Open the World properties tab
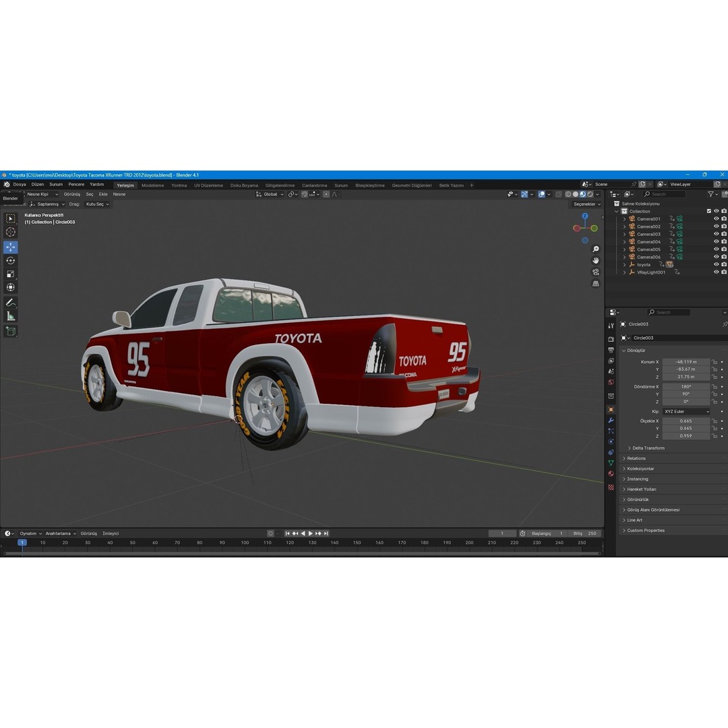The width and height of the screenshot is (728, 728). [611, 382]
